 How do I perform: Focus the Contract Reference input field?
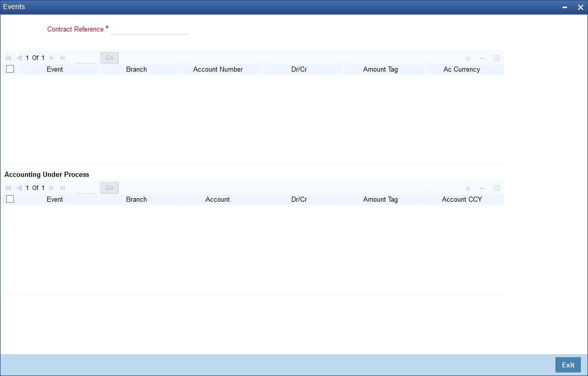(149, 29)
